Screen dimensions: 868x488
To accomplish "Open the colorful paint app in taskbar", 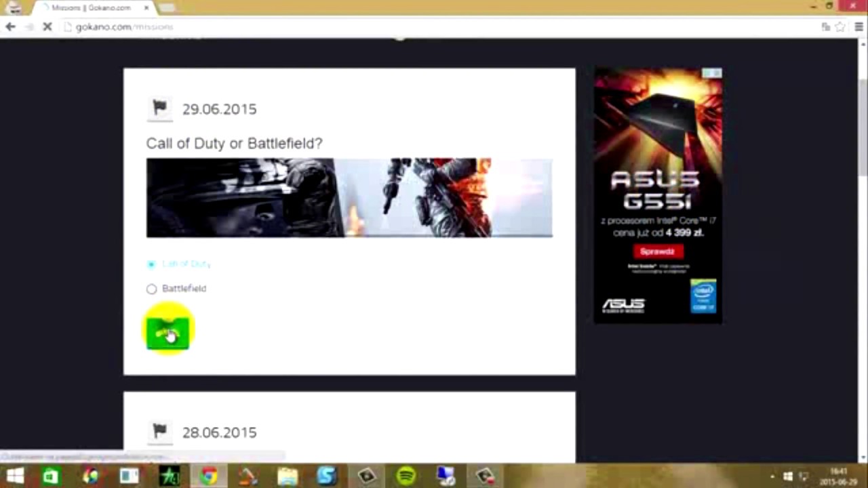I will [90, 476].
